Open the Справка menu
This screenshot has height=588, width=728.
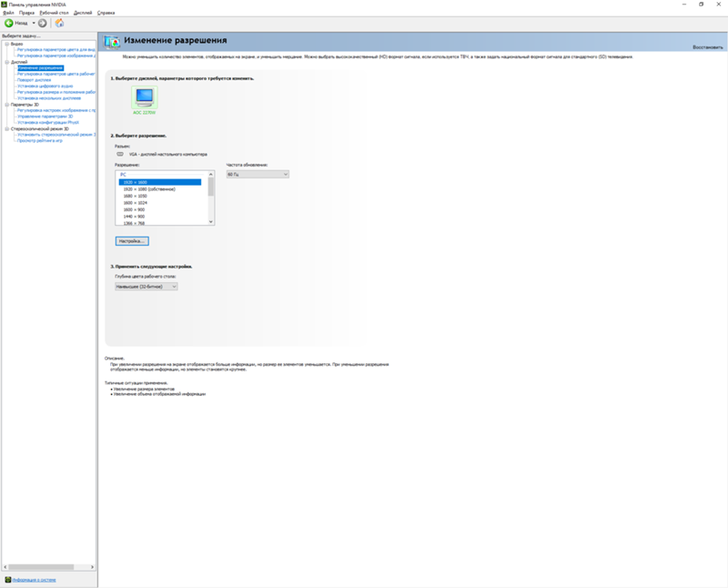pyautogui.click(x=106, y=13)
